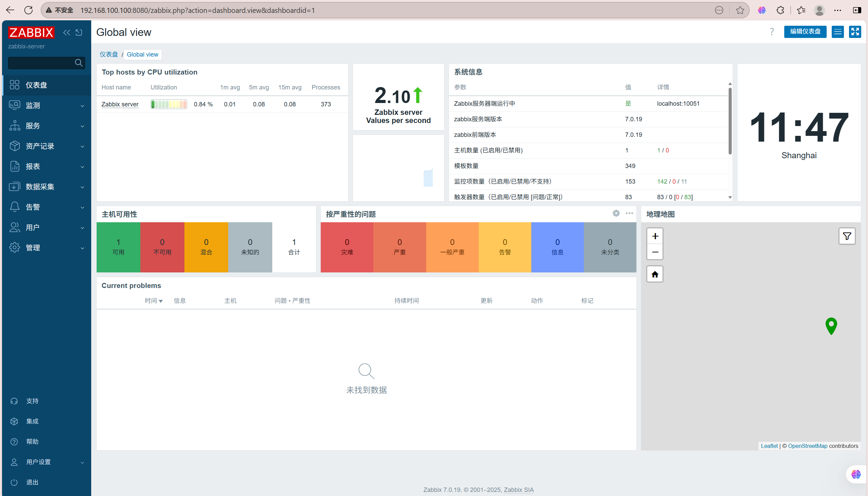Click the 编辑仪表盘 button

point(805,32)
